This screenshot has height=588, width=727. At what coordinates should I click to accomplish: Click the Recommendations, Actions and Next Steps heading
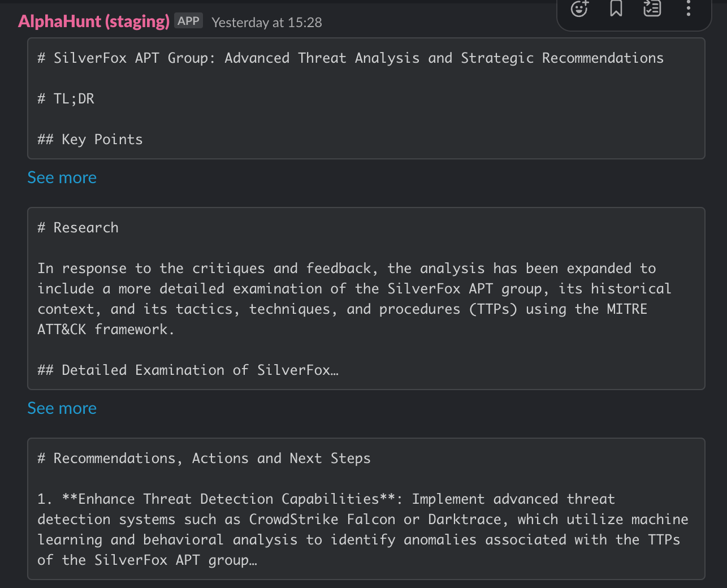coord(204,459)
